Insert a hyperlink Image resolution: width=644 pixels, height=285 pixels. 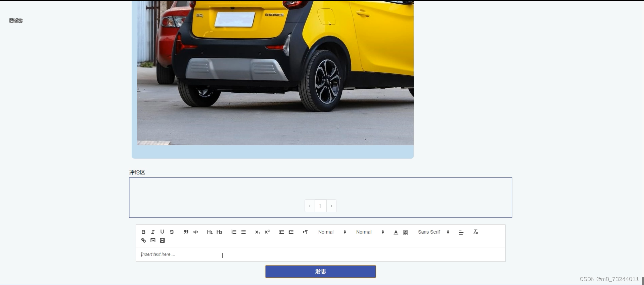click(143, 240)
